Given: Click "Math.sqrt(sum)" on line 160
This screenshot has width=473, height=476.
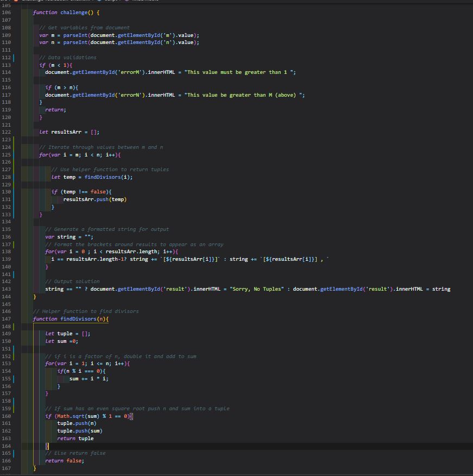Looking at the screenshot, I should coord(78,416).
